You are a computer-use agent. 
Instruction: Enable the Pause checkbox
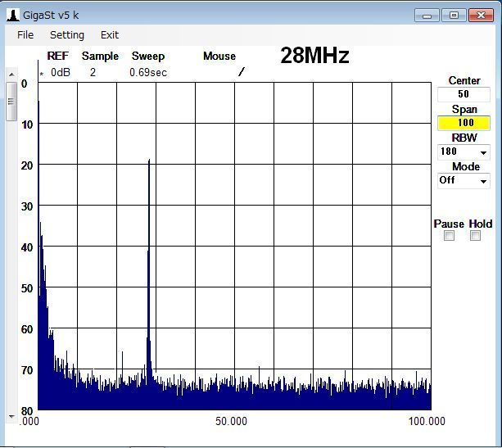pyautogui.click(x=449, y=236)
